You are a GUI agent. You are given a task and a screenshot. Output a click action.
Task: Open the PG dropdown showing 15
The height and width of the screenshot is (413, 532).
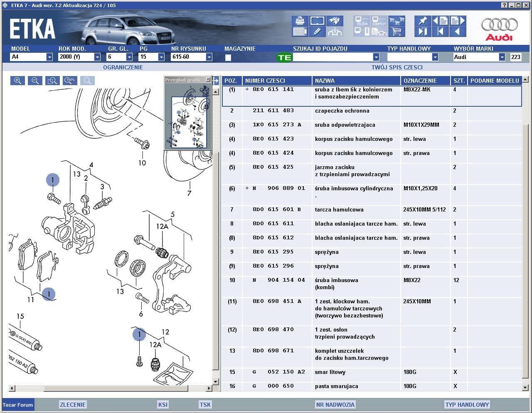(x=161, y=57)
